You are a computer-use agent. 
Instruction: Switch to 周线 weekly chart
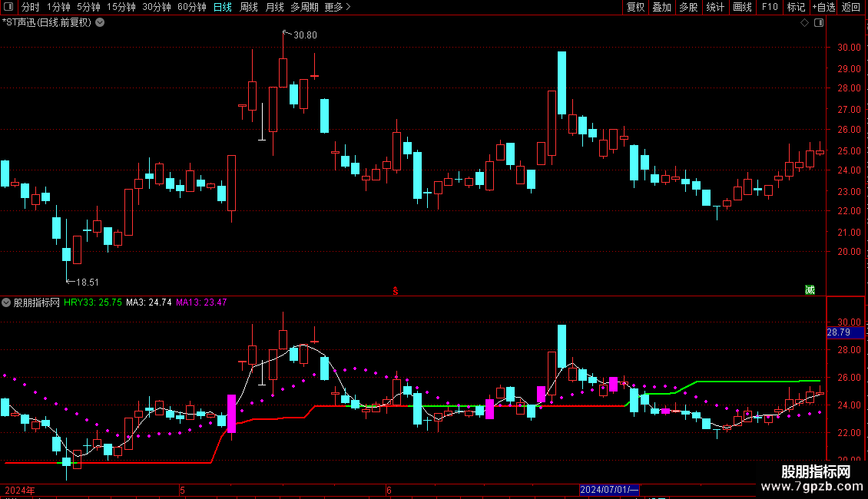tap(249, 7)
